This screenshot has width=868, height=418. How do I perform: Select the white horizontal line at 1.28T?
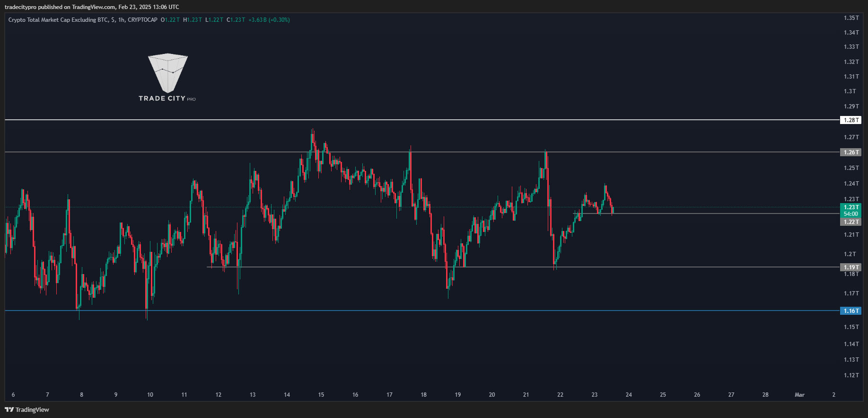click(x=422, y=120)
